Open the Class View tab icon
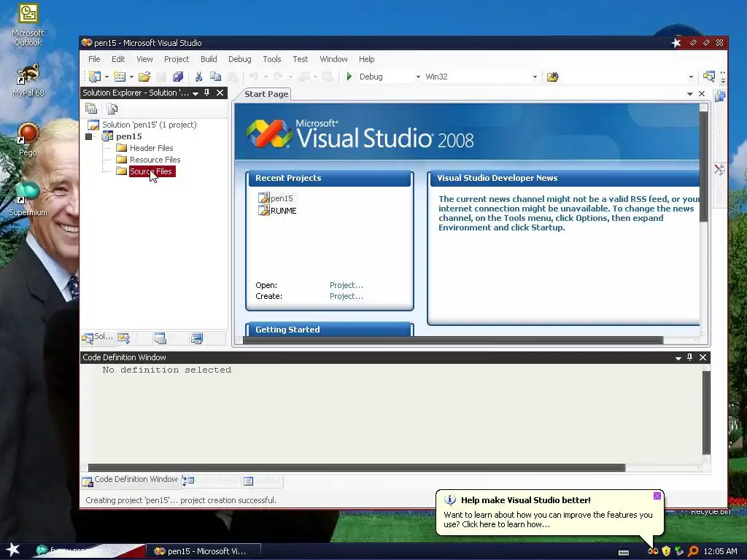747x560 pixels. coord(124,338)
